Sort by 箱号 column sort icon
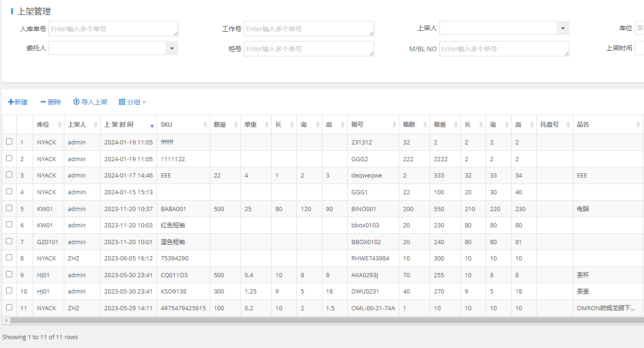The width and height of the screenshot is (644, 348). point(395,125)
